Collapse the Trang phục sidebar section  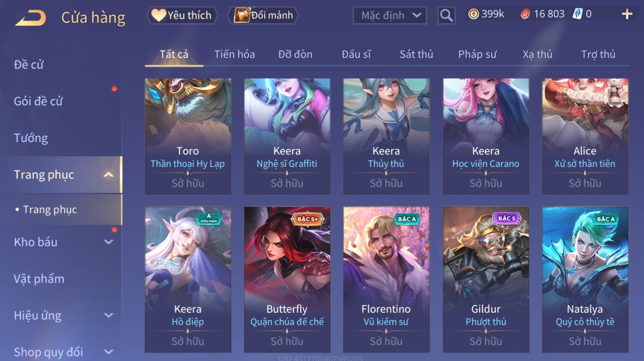[x=109, y=175]
